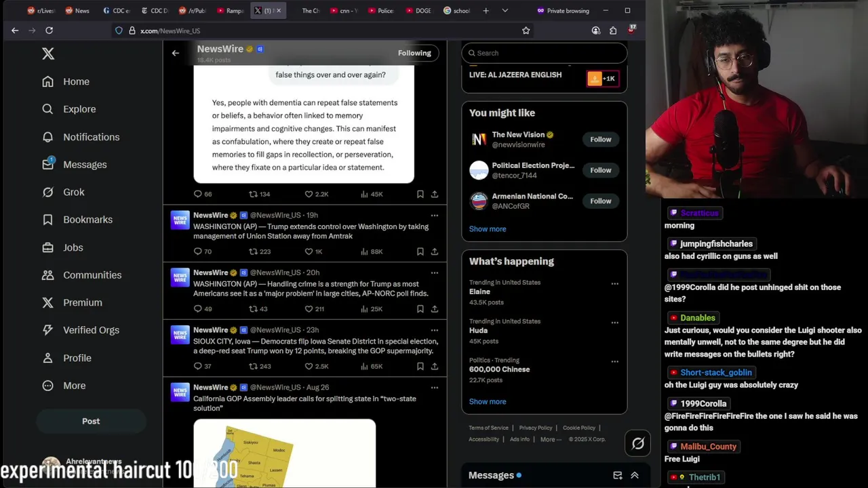
Task: Click the search field on X
Action: point(544,53)
